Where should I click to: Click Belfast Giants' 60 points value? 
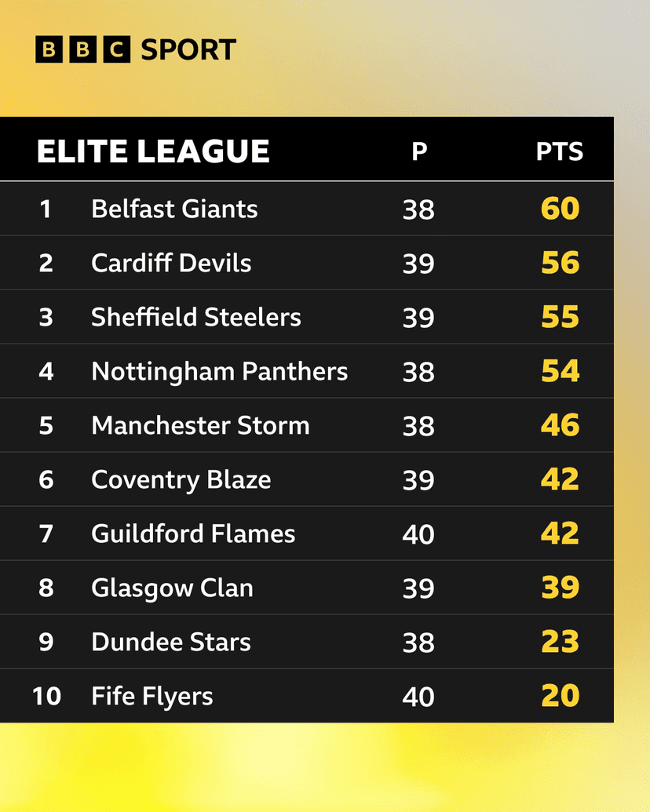click(560, 209)
